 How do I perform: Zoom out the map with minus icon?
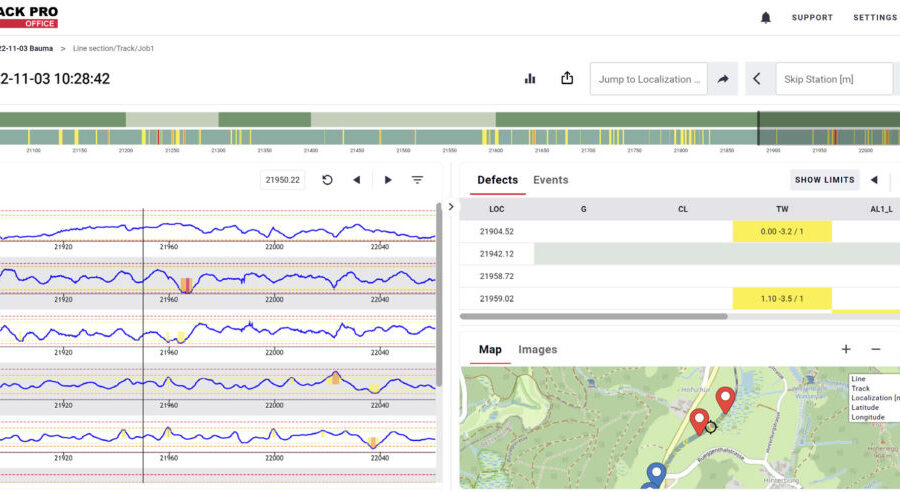click(876, 349)
